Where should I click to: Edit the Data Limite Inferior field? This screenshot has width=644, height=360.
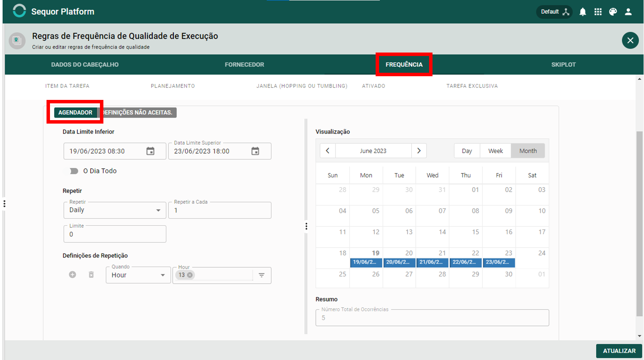coord(115,151)
